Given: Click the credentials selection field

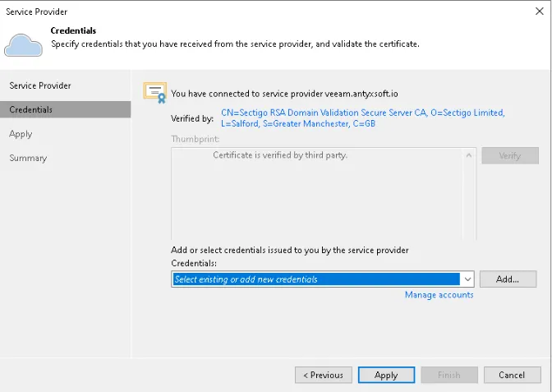Looking at the screenshot, I should [316, 279].
